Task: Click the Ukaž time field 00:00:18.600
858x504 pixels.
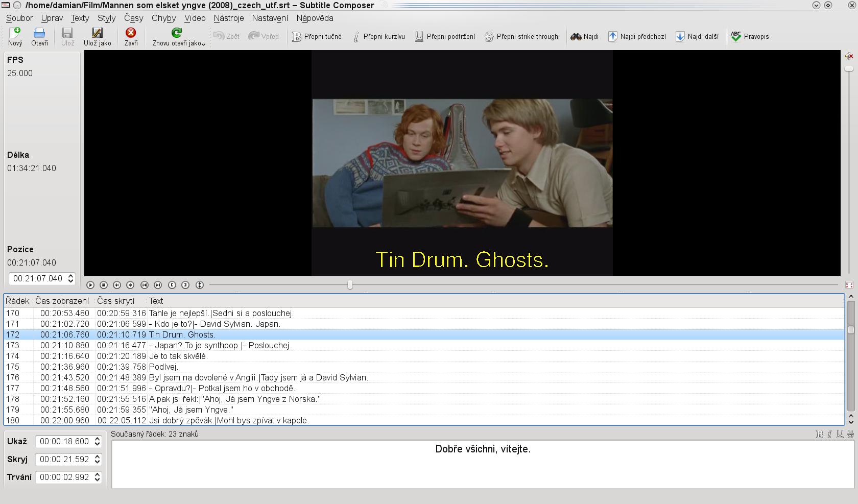Action: [x=64, y=441]
